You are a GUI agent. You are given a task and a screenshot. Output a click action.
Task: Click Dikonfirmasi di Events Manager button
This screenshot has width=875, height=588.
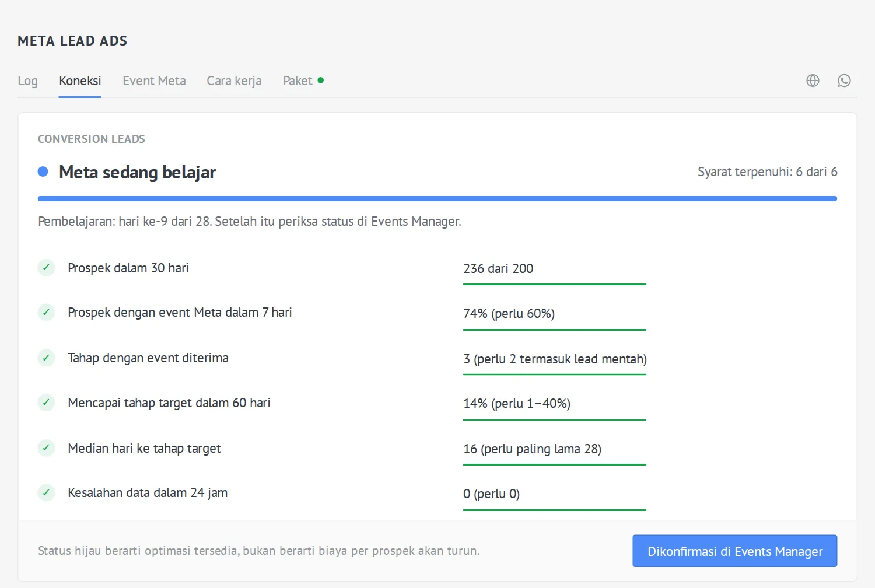pyautogui.click(x=735, y=551)
